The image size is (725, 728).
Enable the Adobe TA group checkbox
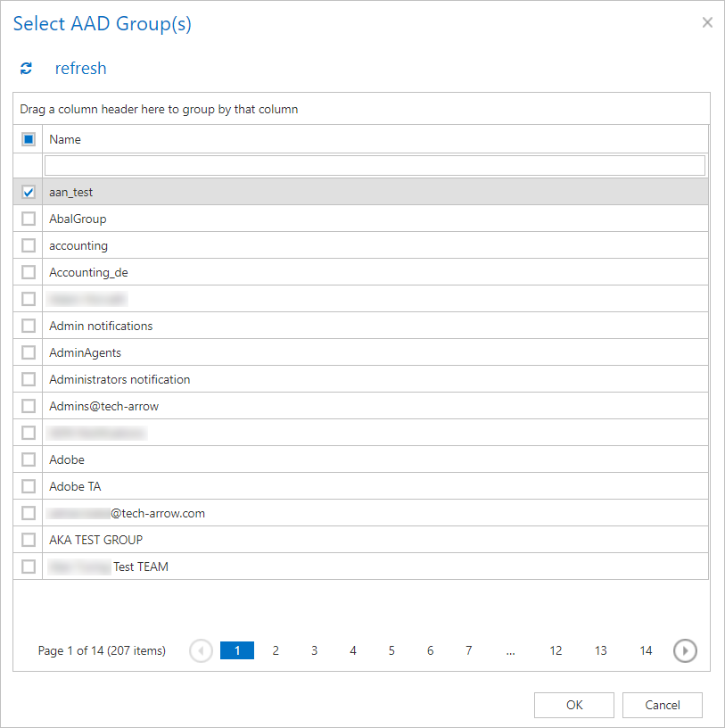(29, 486)
